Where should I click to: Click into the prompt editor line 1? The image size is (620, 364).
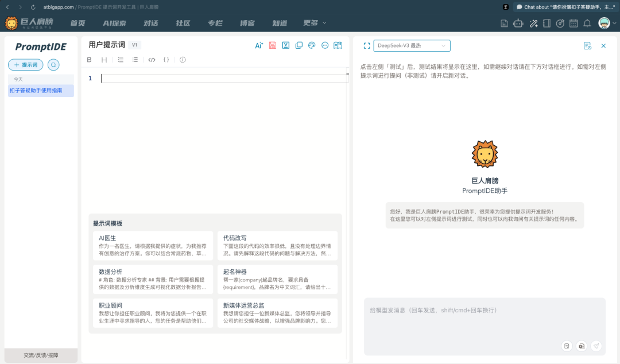click(x=224, y=78)
